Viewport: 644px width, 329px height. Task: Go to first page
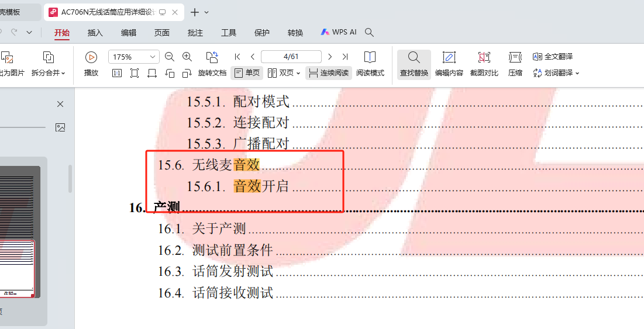(x=237, y=57)
